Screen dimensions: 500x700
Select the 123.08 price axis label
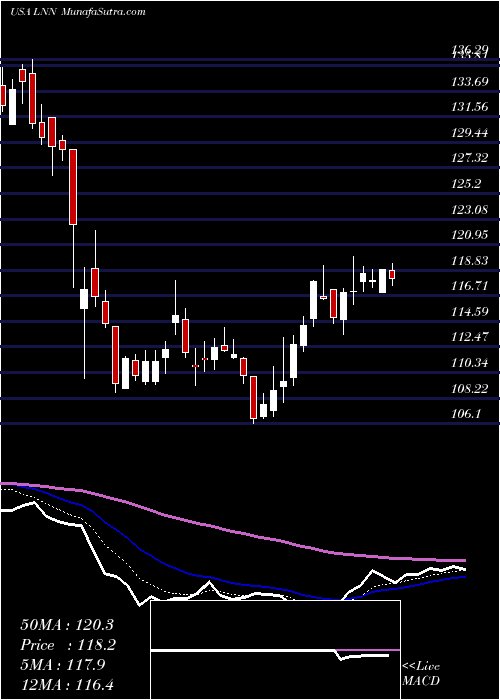470,209
